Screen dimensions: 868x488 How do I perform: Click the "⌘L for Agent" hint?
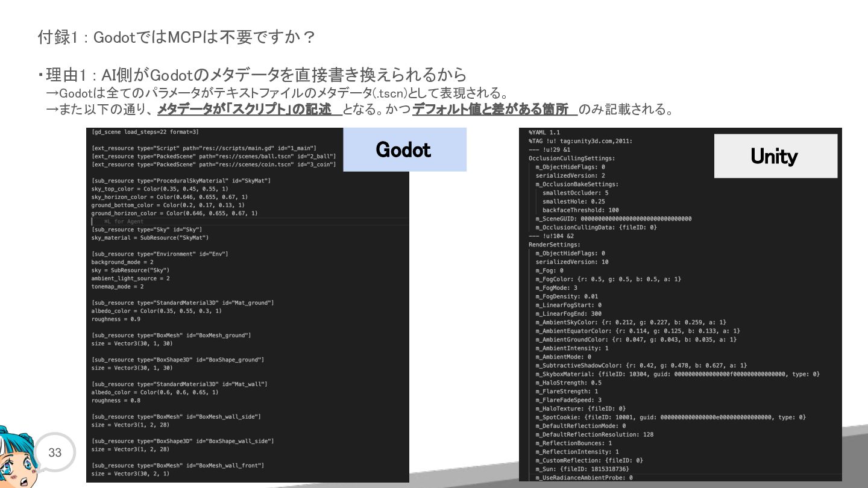(124, 222)
